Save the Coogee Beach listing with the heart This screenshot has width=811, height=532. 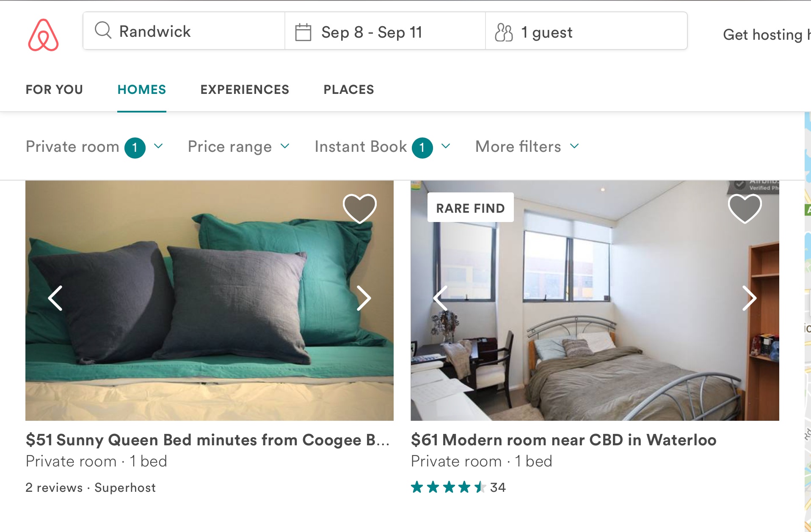pos(360,208)
